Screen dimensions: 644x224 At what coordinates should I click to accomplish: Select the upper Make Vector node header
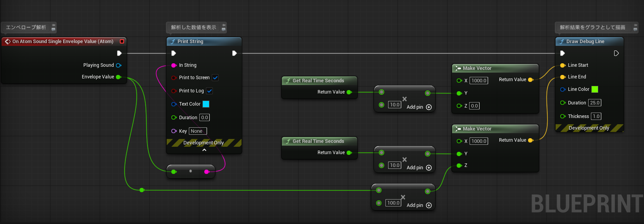pos(495,68)
